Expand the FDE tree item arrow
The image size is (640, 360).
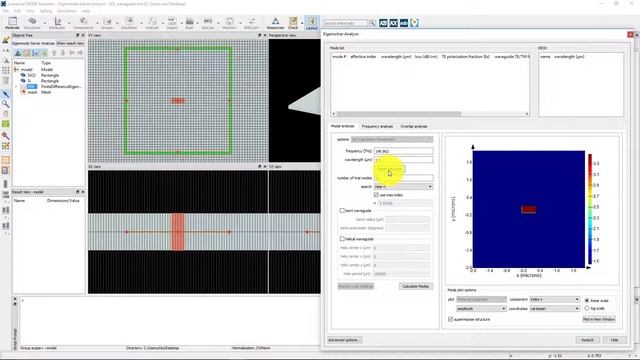click(x=17, y=87)
